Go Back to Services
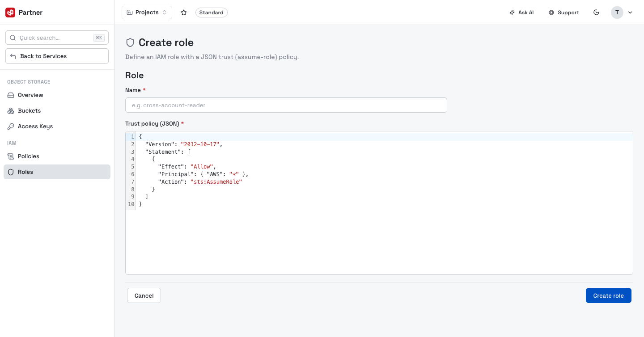The height and width of the screenshot is (337, 644). (x=57, y=56)
